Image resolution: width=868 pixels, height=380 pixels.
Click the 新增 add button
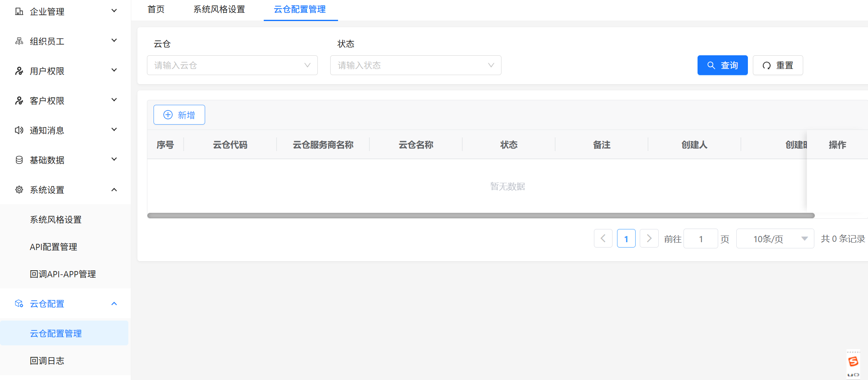179,115
